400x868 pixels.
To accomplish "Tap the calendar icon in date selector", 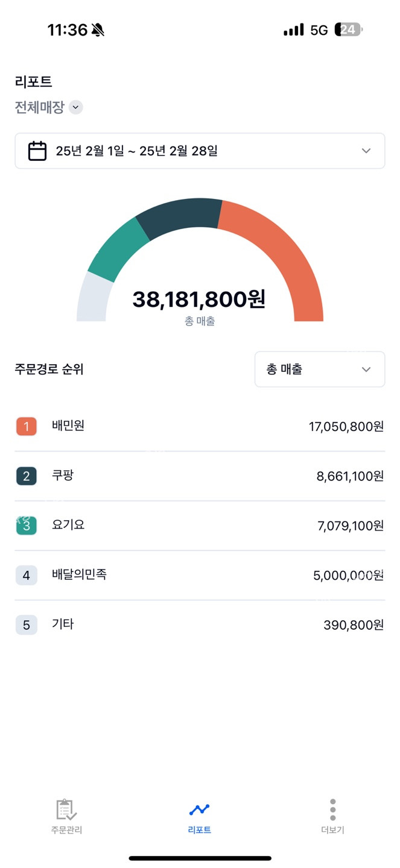I will click(37, 151).
